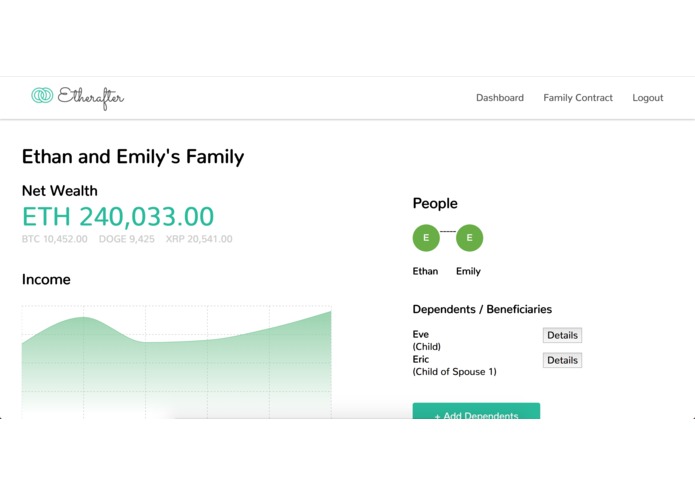The width and height of the screenshot is (695, 494).
Task: Click the Ethan and Emily's Family heading
Action: pyautogui.click(x=133, y=157)
